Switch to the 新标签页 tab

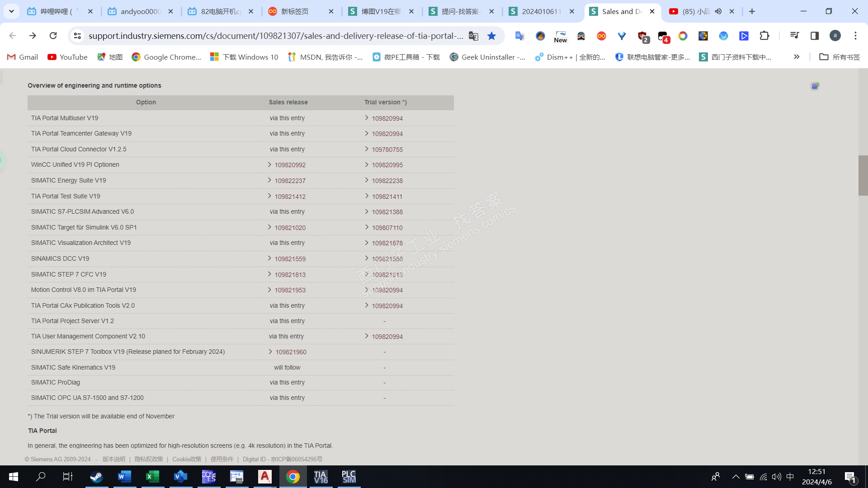point(295,11)
